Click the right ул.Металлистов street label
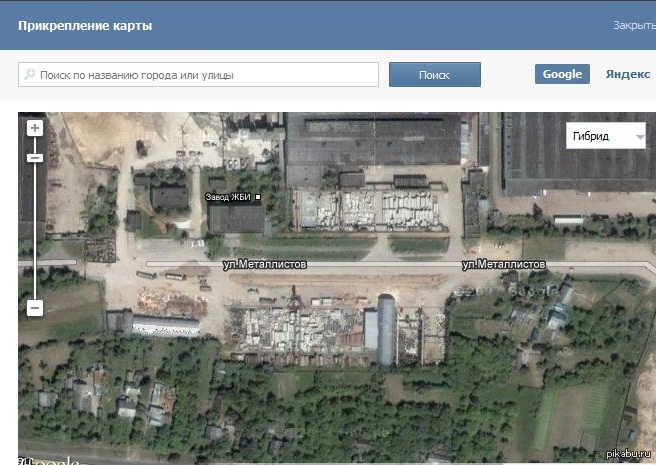The width and height of the screenshot is (656, 465). (504, 264)
